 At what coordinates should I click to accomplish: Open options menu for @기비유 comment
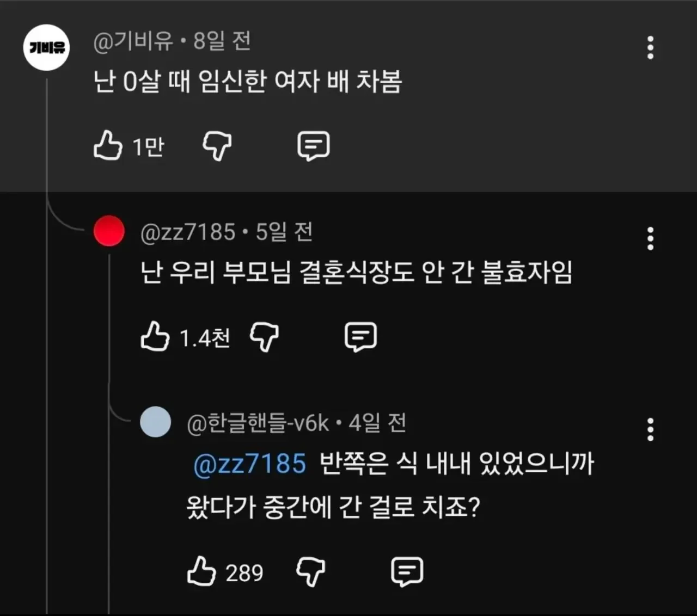650,48
